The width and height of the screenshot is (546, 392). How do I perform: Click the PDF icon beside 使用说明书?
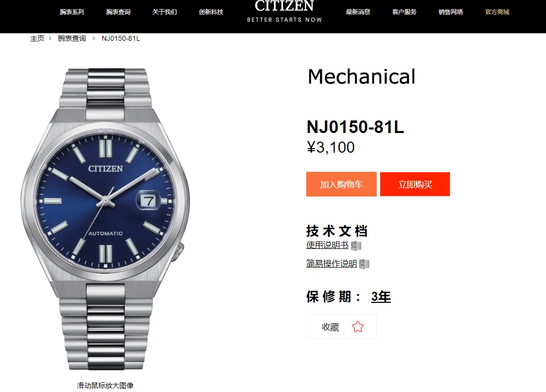356,246
